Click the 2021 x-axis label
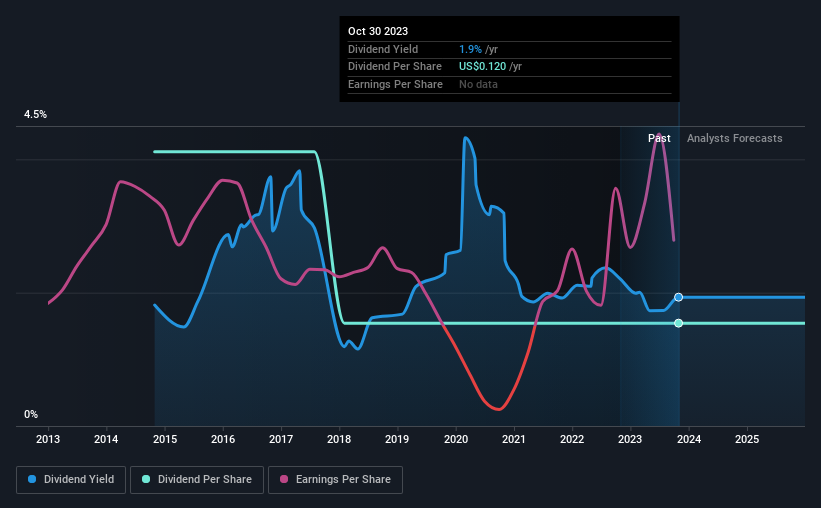 [x=514, y=439]
